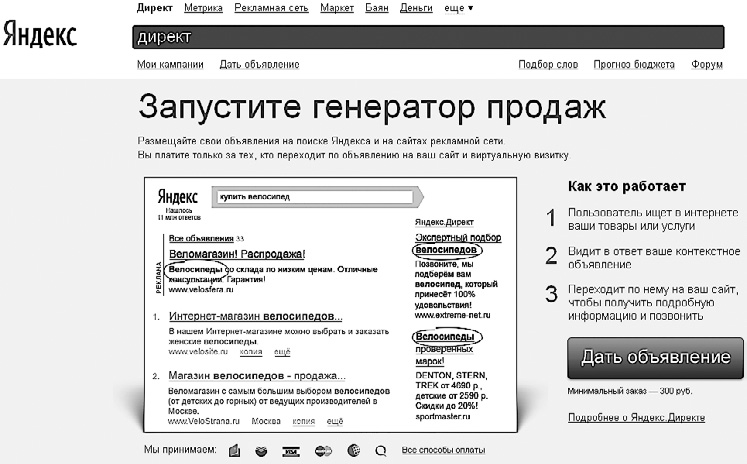Viewport: 747px width, 464px height.
Task: Click the MasterCard payment icon
Action: 323,451
